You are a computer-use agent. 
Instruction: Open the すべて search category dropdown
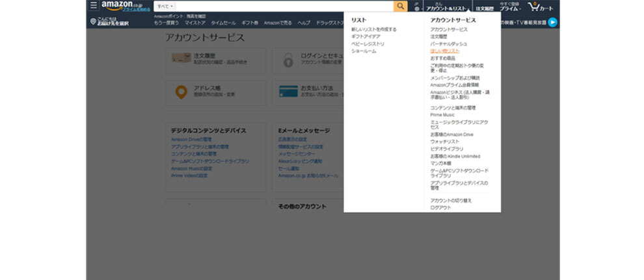[165, 6]
